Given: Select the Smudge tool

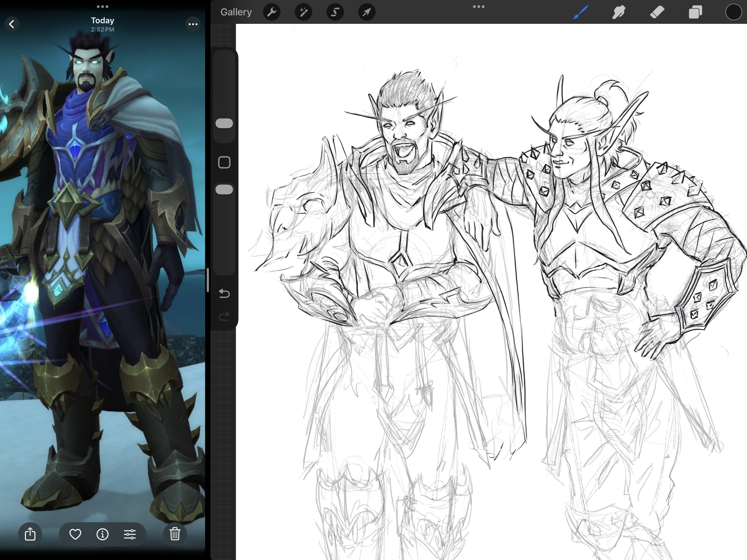Looking at the screenshot, I should pyautogui.click(x=619, y=12).
